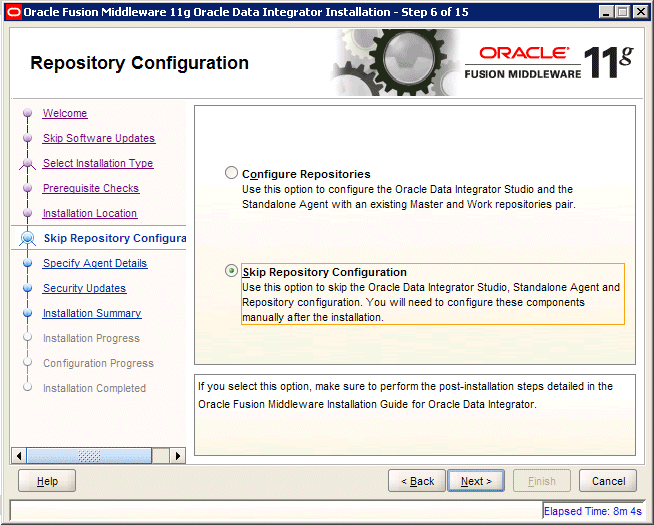This screenshot has width=654, height=525.
Task: Click the right arrow of sidebar scrollbar
Action: tap(178, 456)
